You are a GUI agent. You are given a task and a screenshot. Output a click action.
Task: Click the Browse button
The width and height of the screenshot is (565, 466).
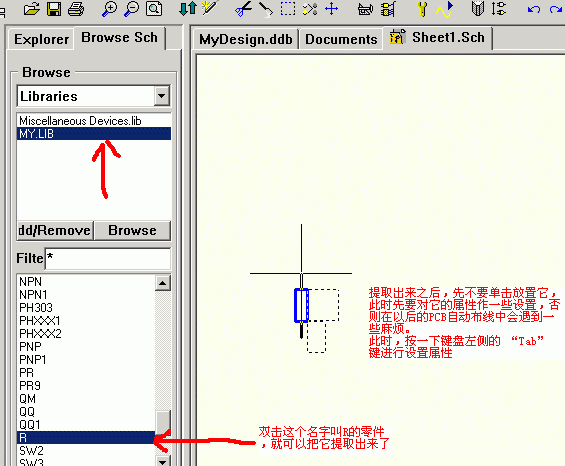click(132, 230)
